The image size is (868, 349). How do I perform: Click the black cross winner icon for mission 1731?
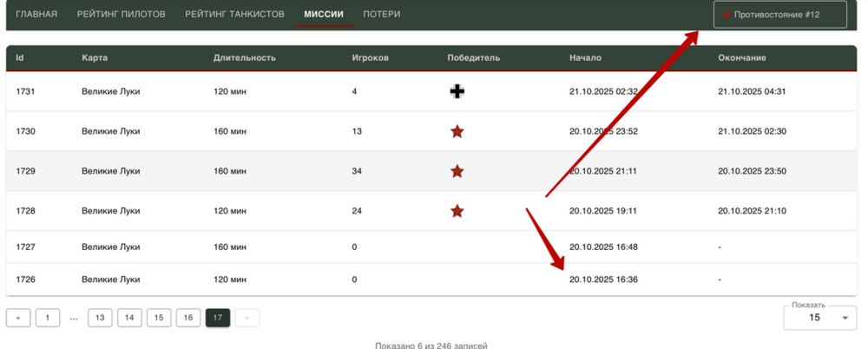(x=457, y=91)
